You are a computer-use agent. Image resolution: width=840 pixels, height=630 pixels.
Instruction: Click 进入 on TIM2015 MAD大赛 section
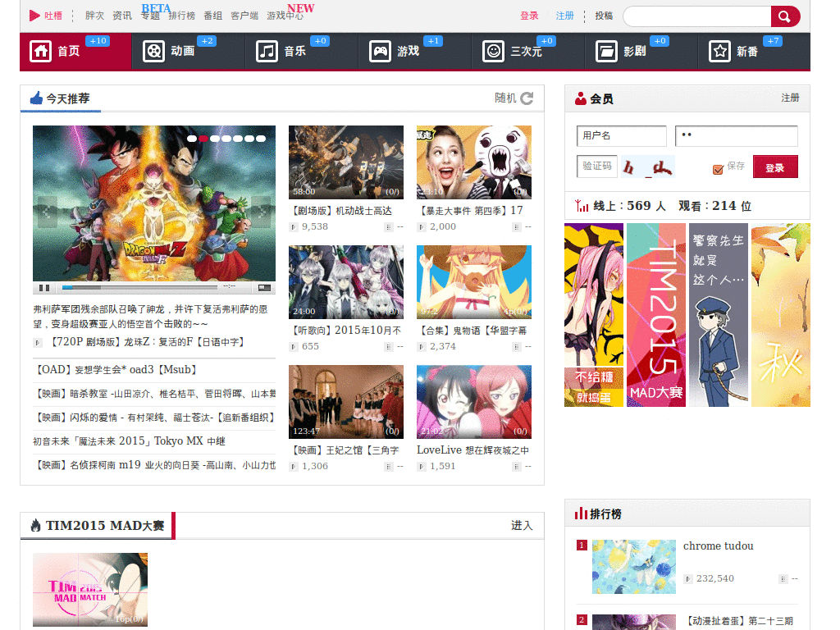click(x=522, y=526)
